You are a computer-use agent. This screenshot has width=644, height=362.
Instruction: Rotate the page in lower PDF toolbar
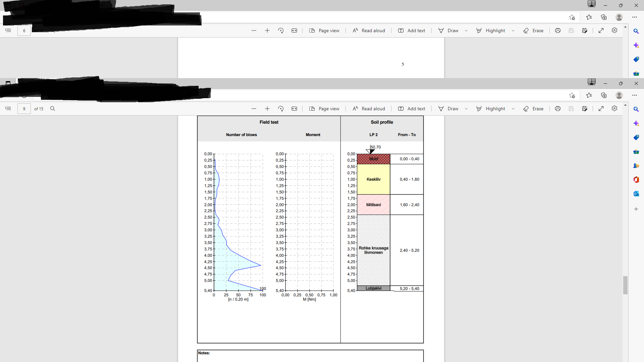[281, 109]
